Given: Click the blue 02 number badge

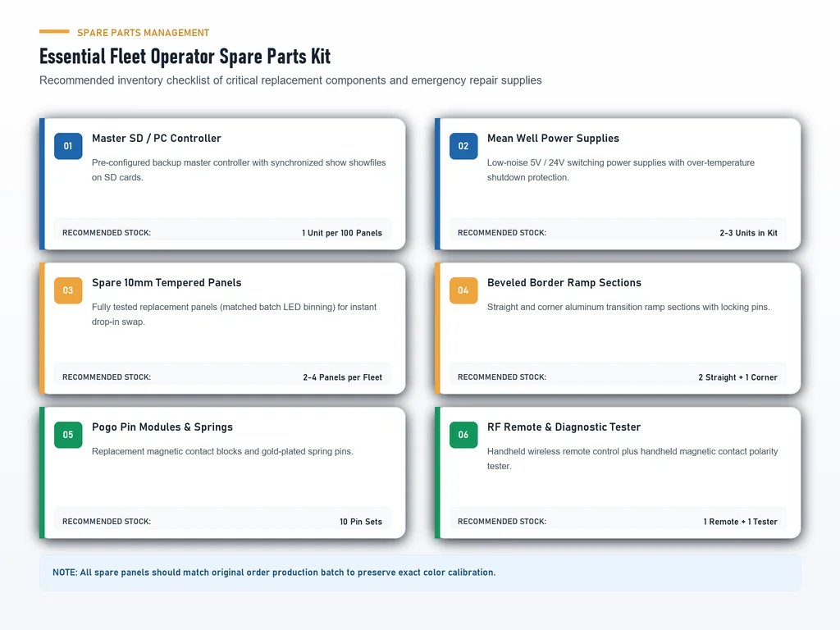Looking at the screenshot, I should [x=463, y=146].
